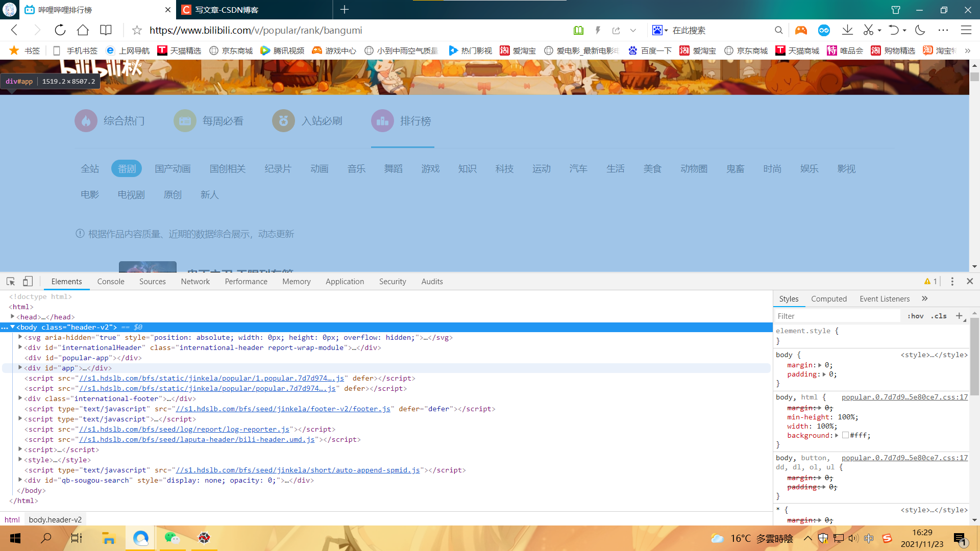
Task: Click the 综合热门 flame icon
Action: click(x=86, y=121)
